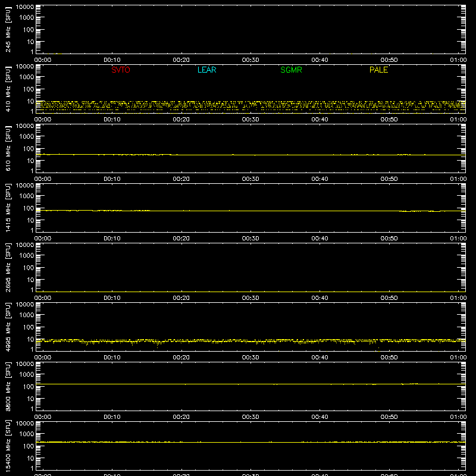The image size is (476, 476).
Task: Click the yellow flux trace in 610 MHz panel
Action: (250, 155)
